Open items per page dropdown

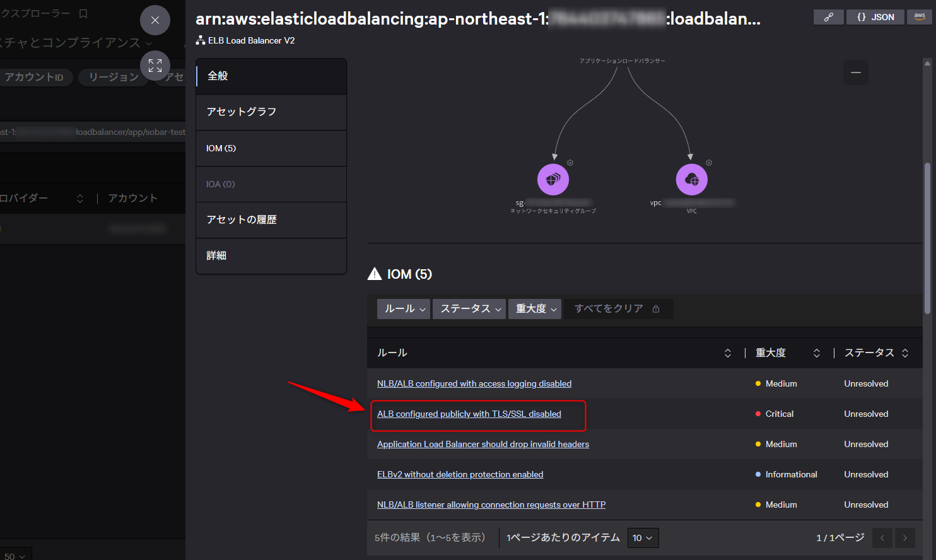[643, 538]
